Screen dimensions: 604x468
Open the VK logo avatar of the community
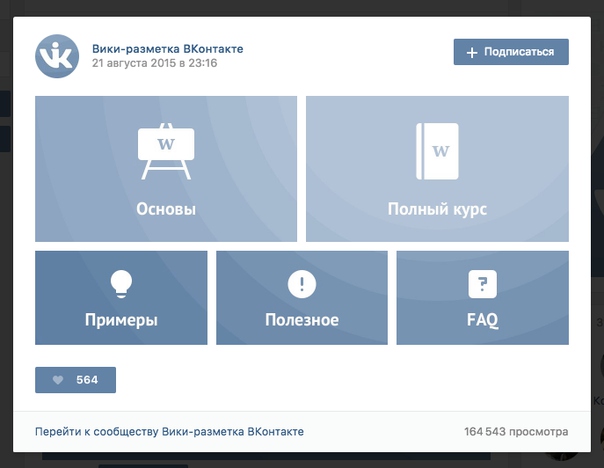coord(57,56)
